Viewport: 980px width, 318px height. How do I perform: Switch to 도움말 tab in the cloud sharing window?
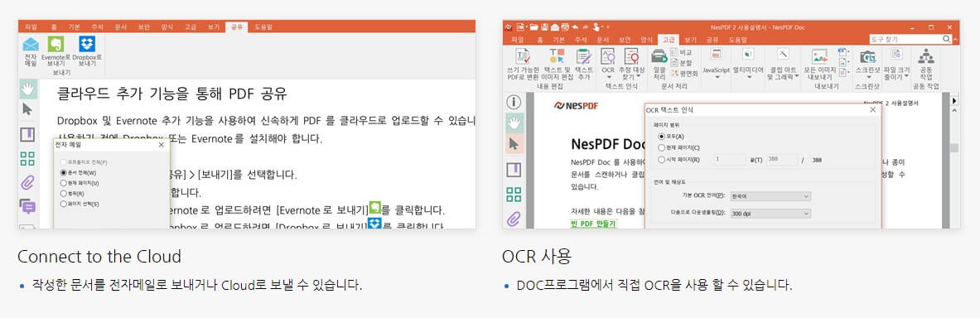pos(263,26)
